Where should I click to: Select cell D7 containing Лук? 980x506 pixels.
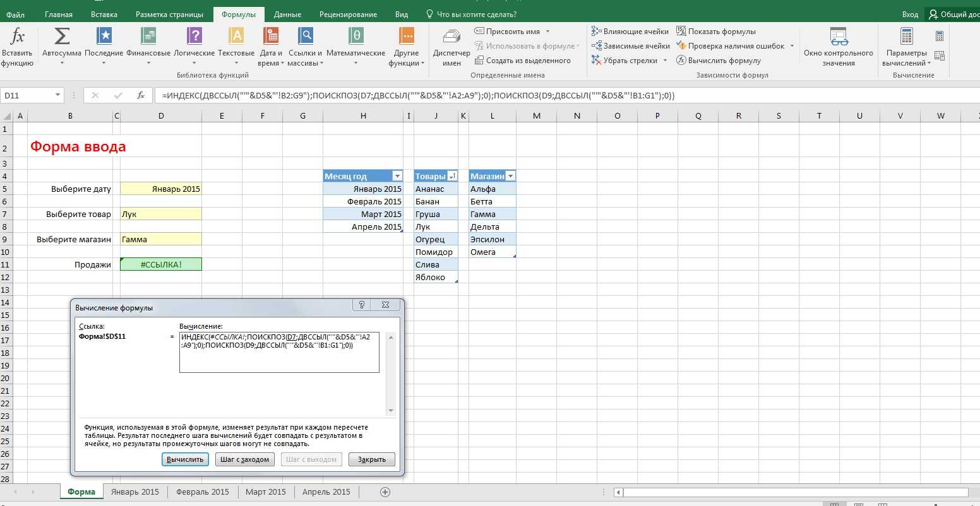[x=161, y=214]
